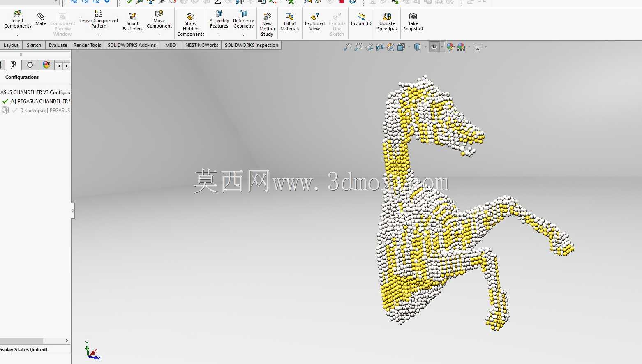
Task: Click the Configurations heading
Action: pyautogui.click(x=22, y=77)
